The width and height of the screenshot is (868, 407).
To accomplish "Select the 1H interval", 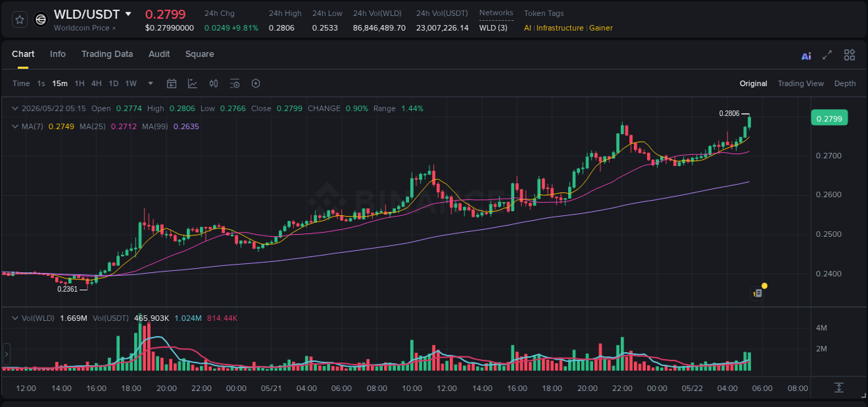I will [80, 83].
